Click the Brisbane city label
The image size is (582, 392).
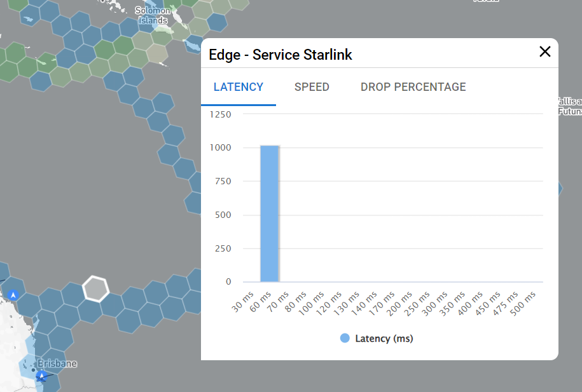(x=57, y=364)
